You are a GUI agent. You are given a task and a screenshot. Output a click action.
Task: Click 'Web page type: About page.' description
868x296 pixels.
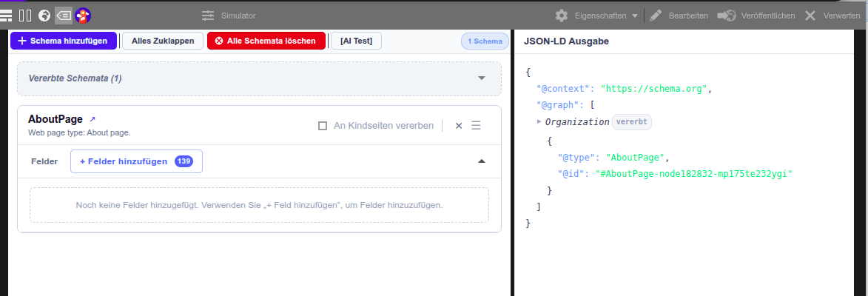click(x=79, y=132)
